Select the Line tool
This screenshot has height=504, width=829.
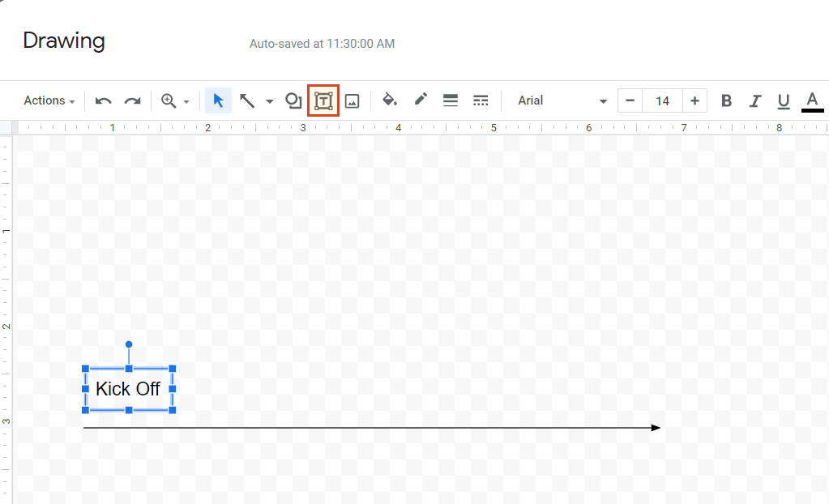click(248, 100)
